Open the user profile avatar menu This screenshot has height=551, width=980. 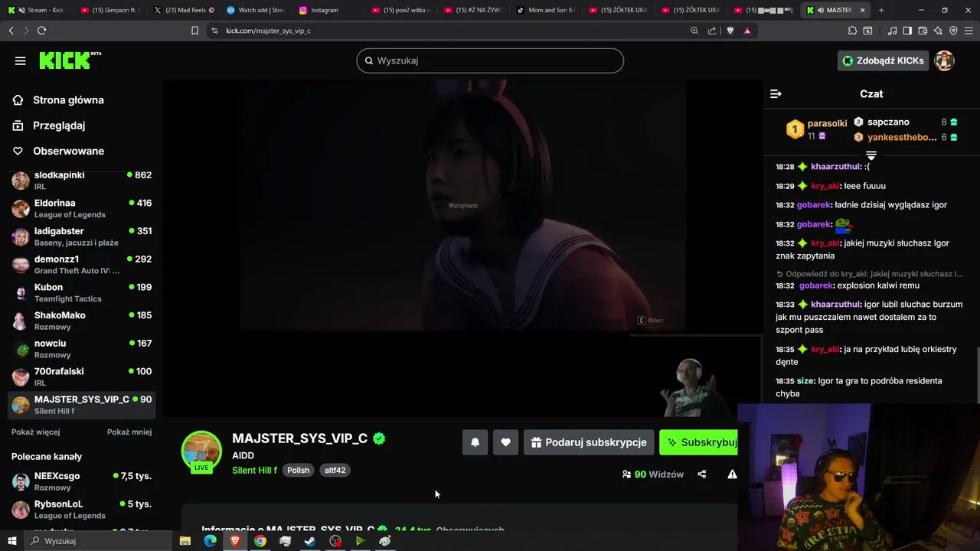point(944,60)
